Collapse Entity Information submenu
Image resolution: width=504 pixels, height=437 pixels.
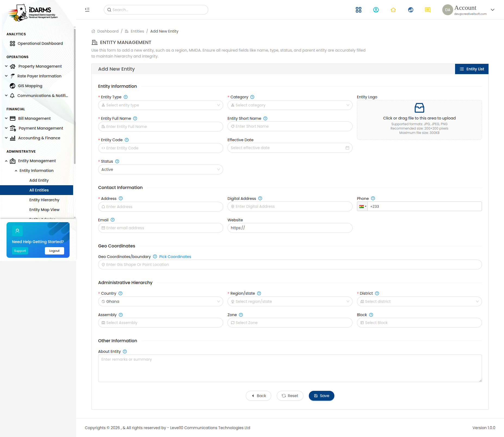click(x=37, y=171)
